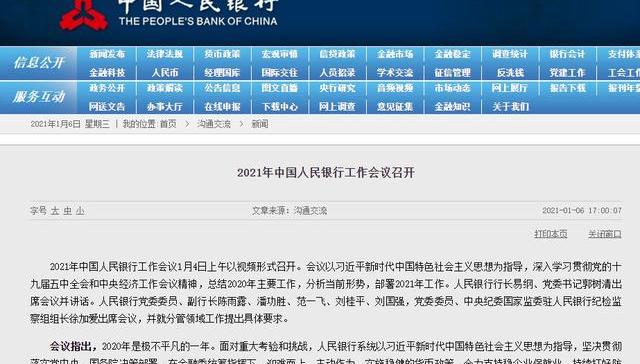Click 首页 in the breadcrumb

[168, 124]
